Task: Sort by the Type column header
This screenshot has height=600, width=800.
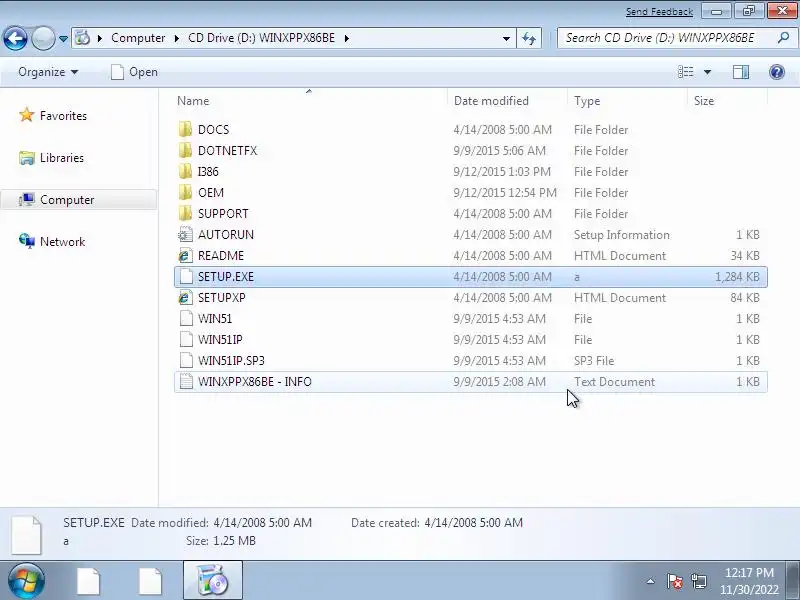Action: (x=627, y=101)
